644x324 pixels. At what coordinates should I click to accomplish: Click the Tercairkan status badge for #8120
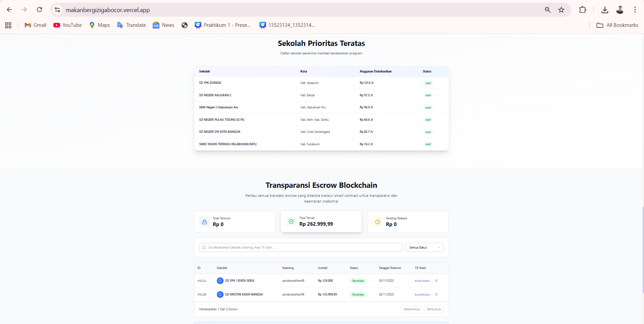click(358, 294)
